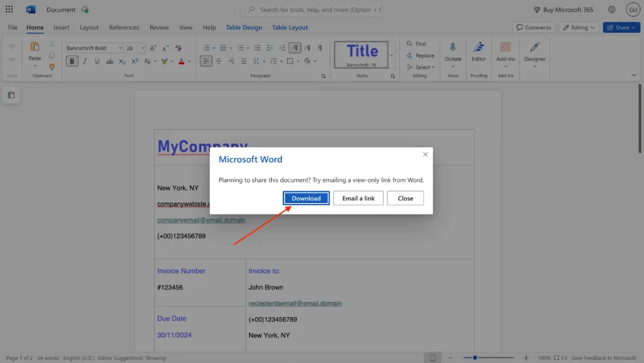Image resolution: width=644 pixels, height=363 pixels.
Task: Toggle italic formatting
Action: [x=84, y=61]
